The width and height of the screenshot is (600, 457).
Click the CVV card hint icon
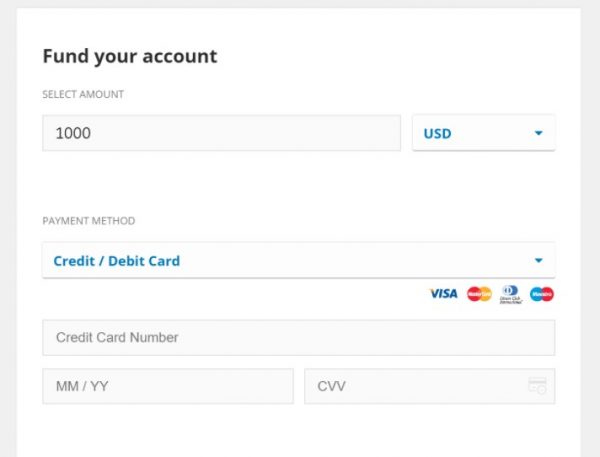538,385
